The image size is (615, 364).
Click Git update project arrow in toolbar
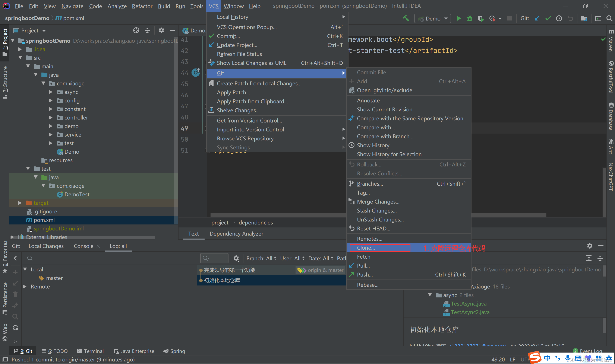click(x=537, y=18)
